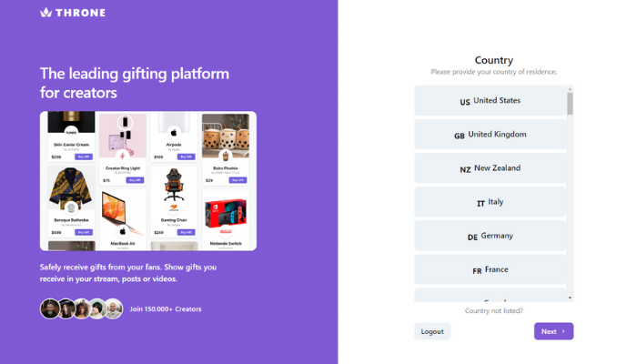Select Germany as country of residence
Screen dimensions: 637x364
pos(490,236)
